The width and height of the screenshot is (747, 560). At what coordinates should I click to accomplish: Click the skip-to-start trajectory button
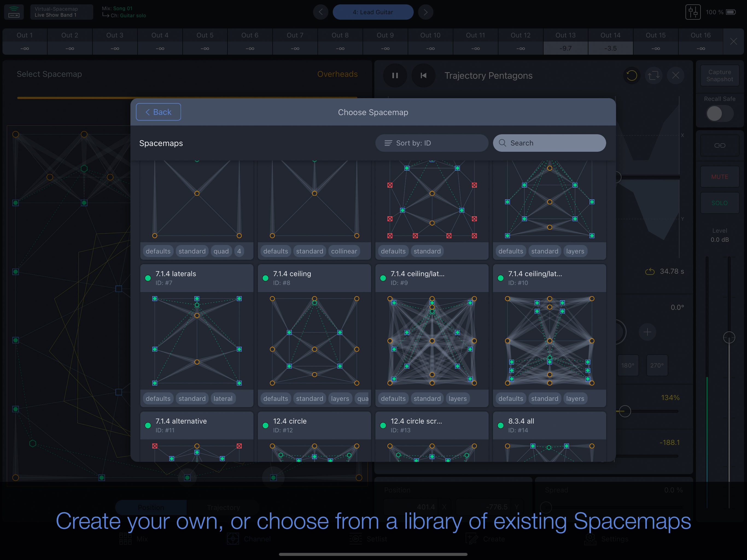click(x=423, y=75)
